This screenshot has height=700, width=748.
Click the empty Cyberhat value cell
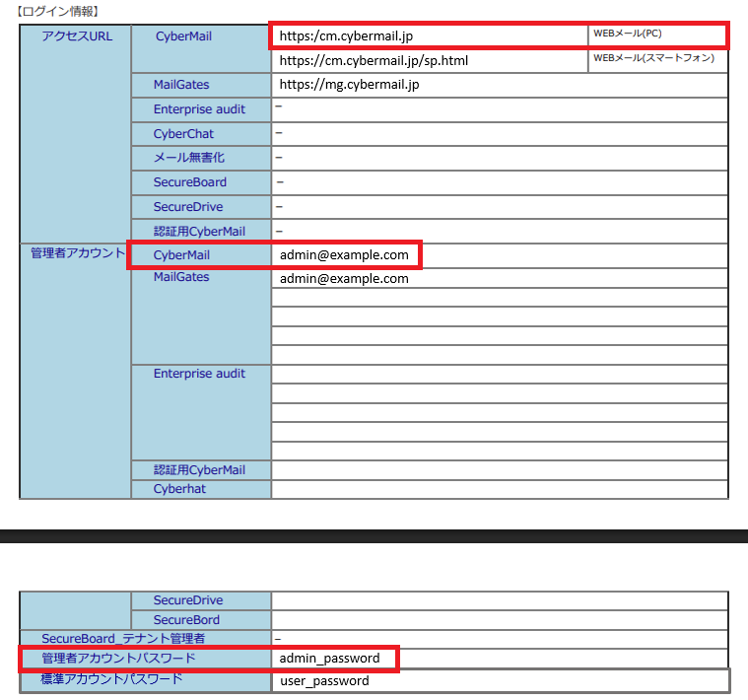(x=499, y=489)
